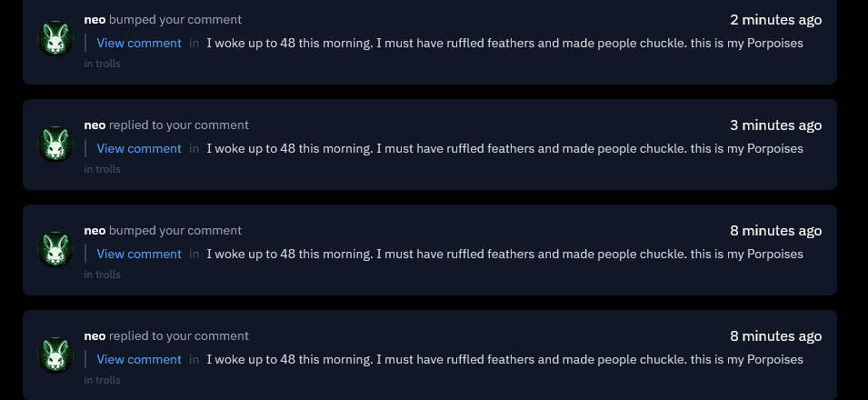Click the '2 minutes ago' timestamp
This screenshot has width=868, height=400.
pyautogui.click(x=775, y=20)
